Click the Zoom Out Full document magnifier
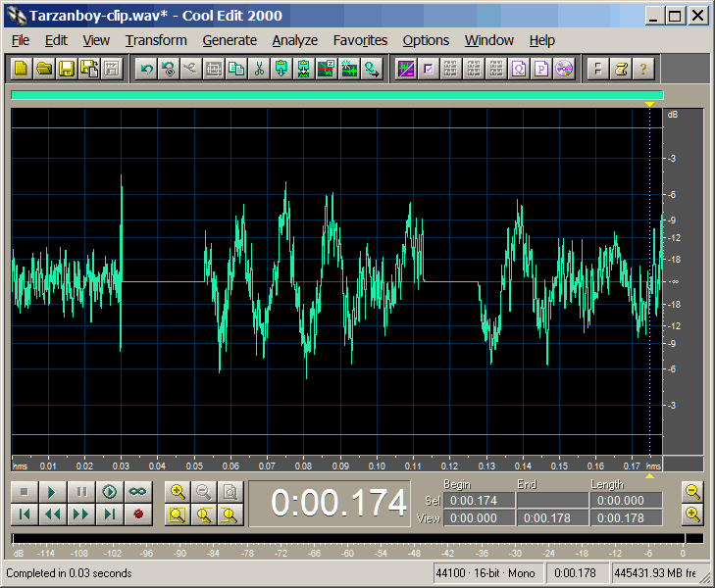The width and height of the screenshot is (715, 588). (x=230, y=492)
